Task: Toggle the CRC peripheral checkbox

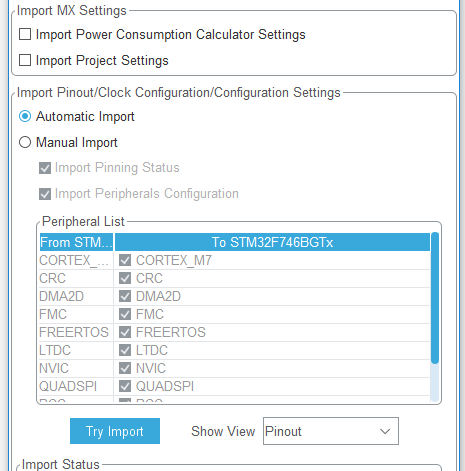Action: coord(125,278)
